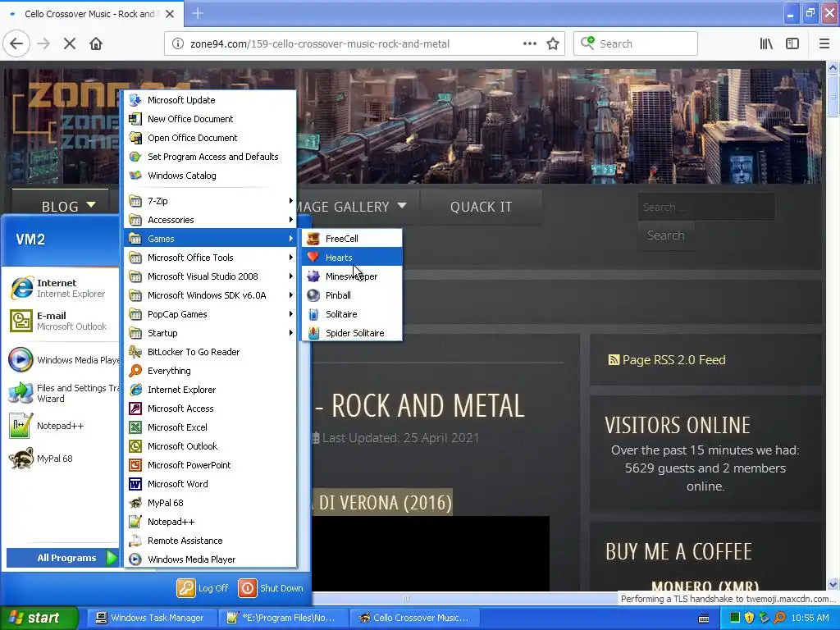Start Minesweeper from the Games submenu
This screenshot has width=840, height=630.
tap(352, 276)
